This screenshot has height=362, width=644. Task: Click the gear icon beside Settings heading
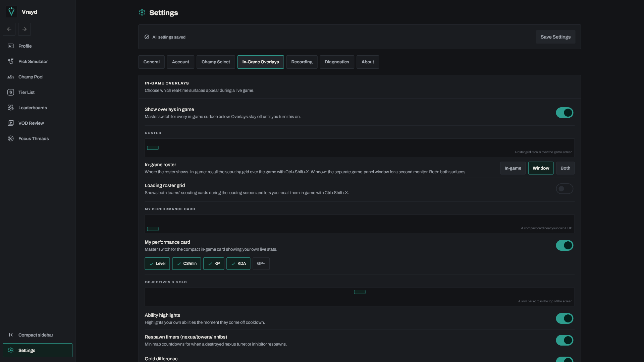click(x=142, y=12)
